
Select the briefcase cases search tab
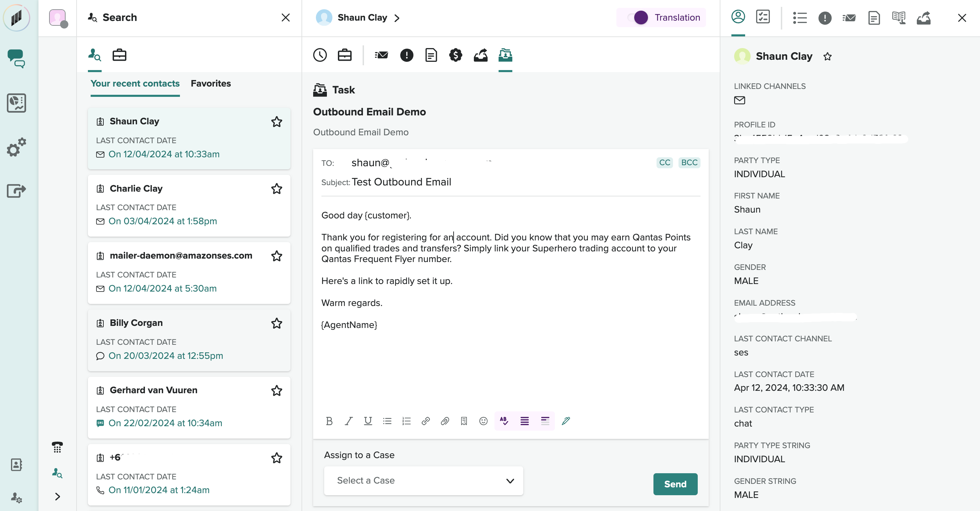(x=119, y=55)
